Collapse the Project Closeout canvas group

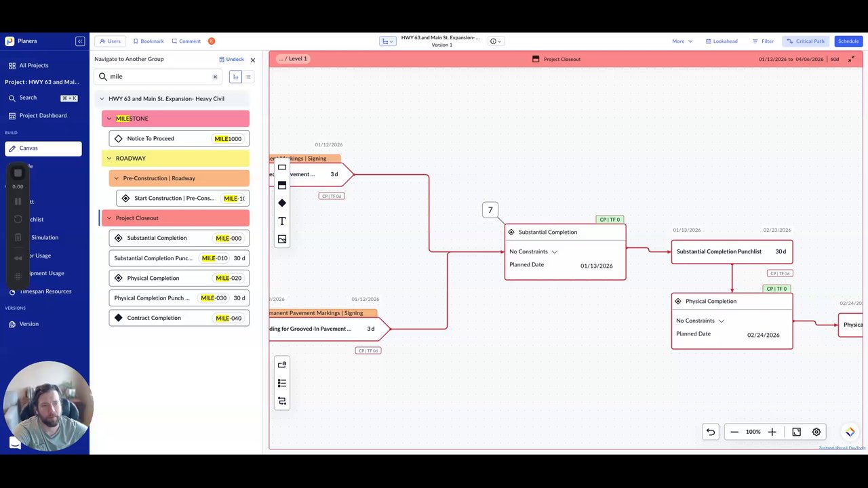pos(851,59)
